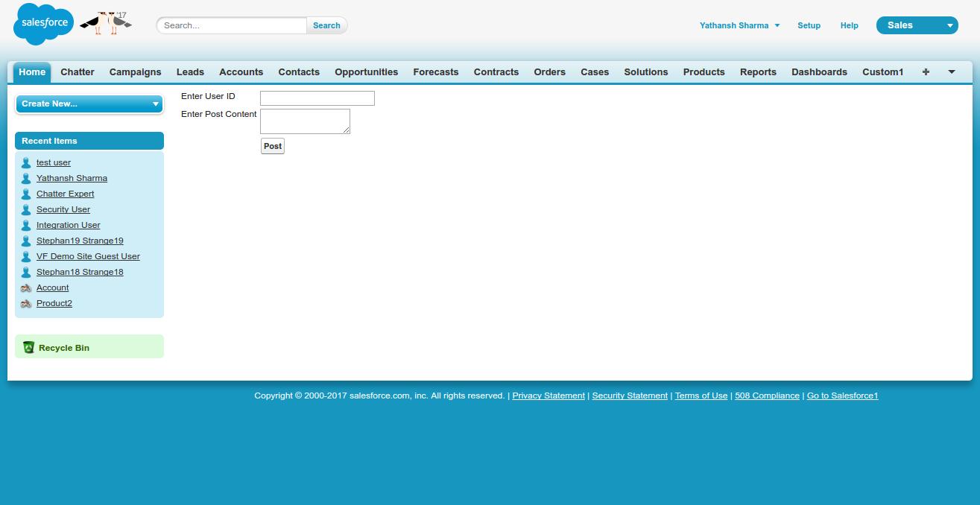Open the Account recent item link
Screen dimensions: 980x505
[x=53, y=288]
